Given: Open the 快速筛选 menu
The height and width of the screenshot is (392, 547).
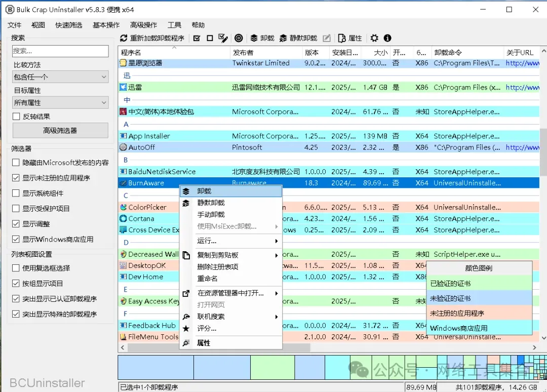Looking at the screenshot, I should coord(69,25).
